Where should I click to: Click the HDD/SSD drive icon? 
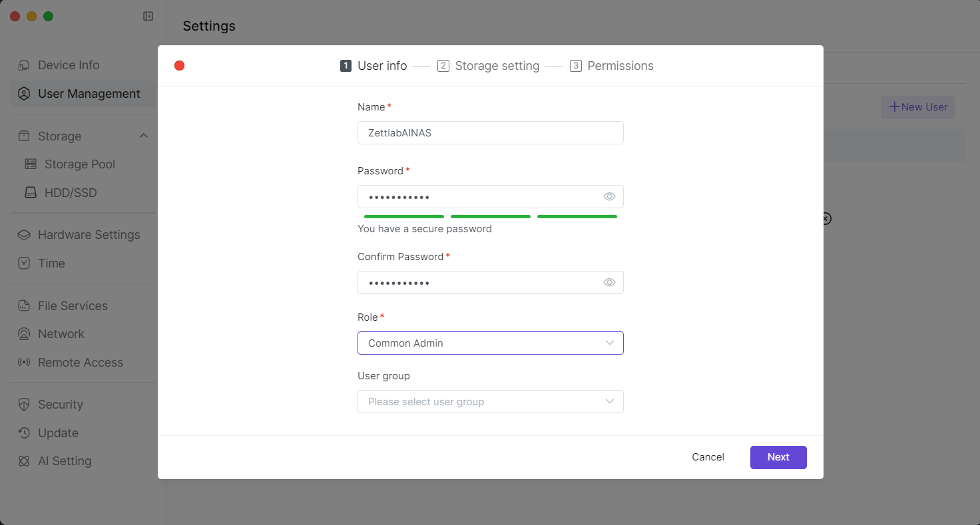(31, 193)
